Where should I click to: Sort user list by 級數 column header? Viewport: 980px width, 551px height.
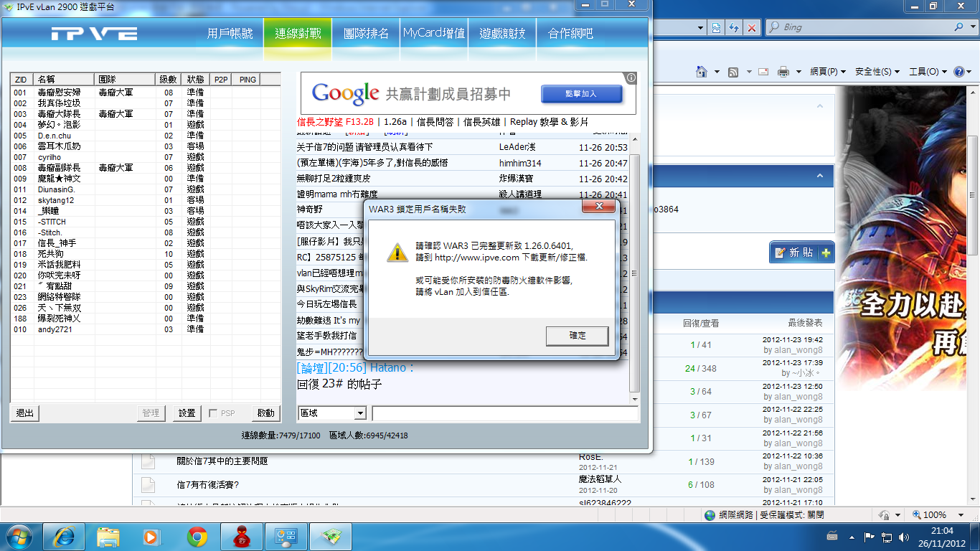pyautogui.click(x=168, y=79)
